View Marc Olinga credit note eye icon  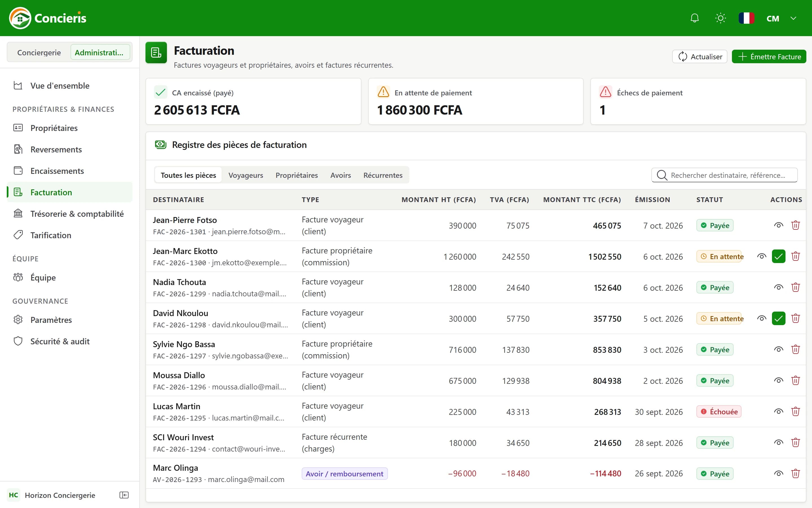pos(778,474)
